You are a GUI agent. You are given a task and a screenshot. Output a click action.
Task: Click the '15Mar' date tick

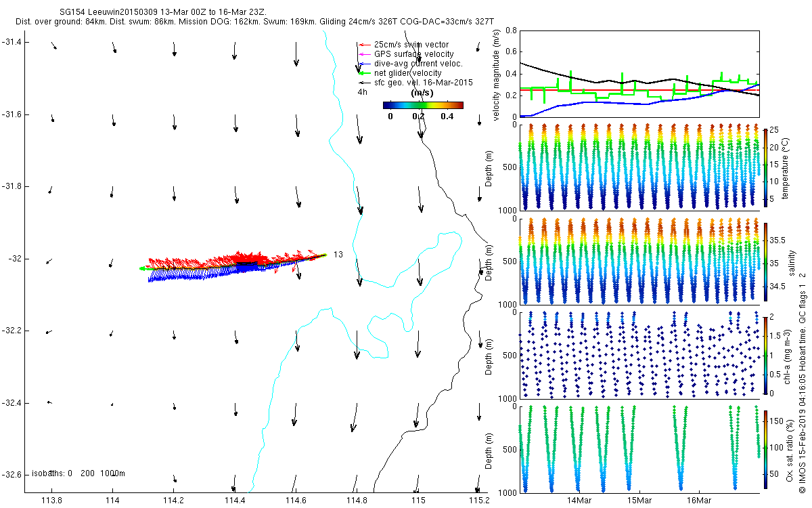click(x=639, y=500)
